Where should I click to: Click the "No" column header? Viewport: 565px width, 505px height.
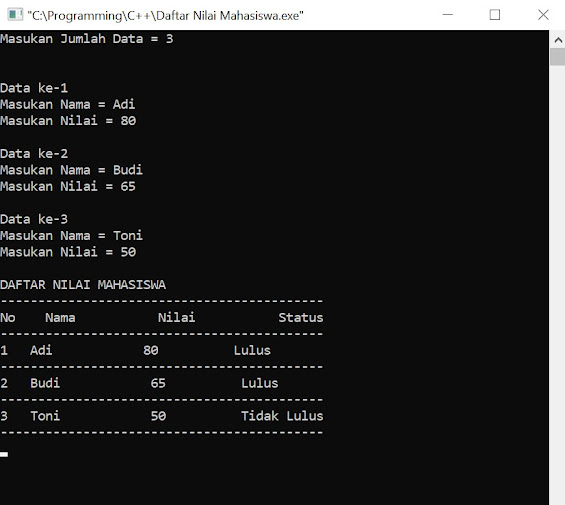pyautogui.click(x=8, y=318)
